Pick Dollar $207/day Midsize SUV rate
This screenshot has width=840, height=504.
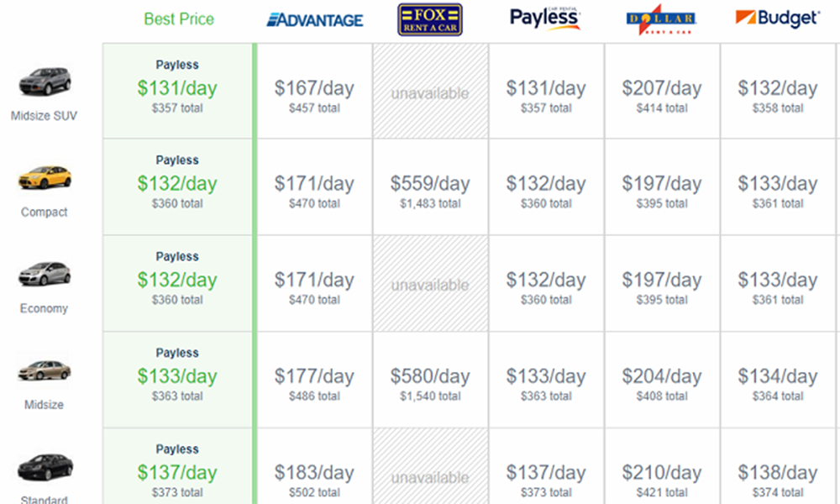click(x=662, y=88)
